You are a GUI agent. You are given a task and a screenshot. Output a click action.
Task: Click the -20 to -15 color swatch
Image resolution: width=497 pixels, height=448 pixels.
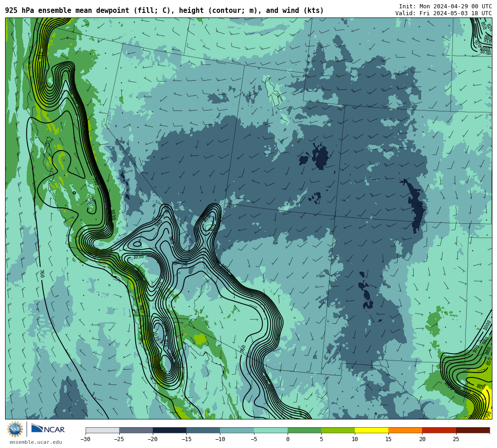click(x=169, y=430)
